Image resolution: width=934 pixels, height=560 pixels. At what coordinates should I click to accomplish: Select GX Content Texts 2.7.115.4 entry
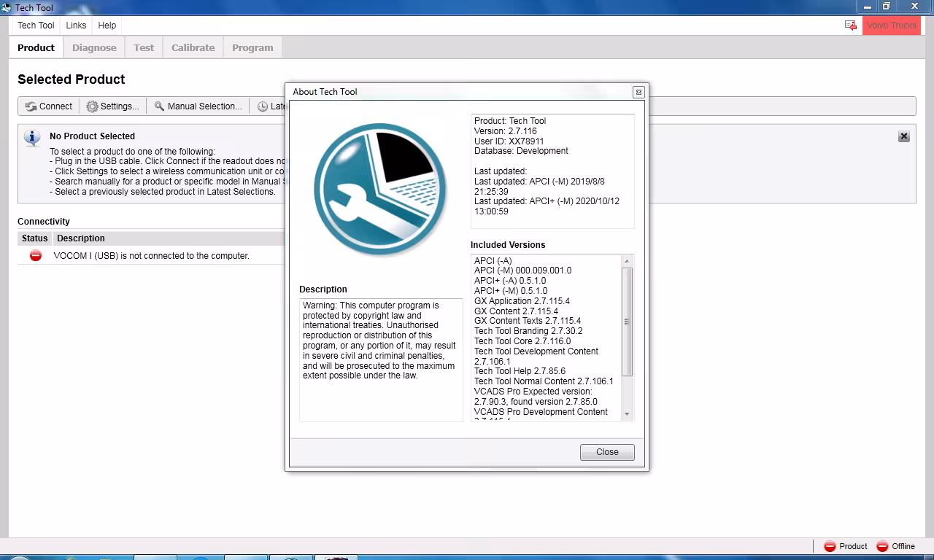pyautogui.click(x=528, y=321)
